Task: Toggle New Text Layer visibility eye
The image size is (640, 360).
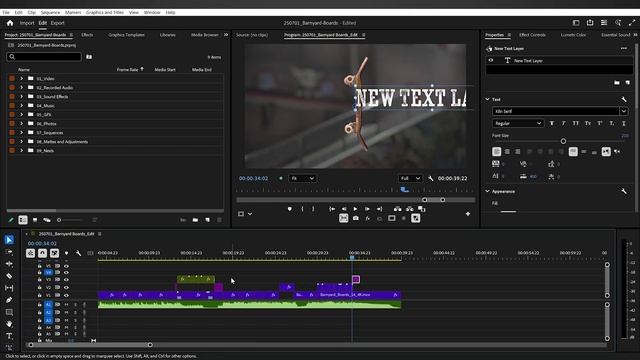Action: coord(491,60)
